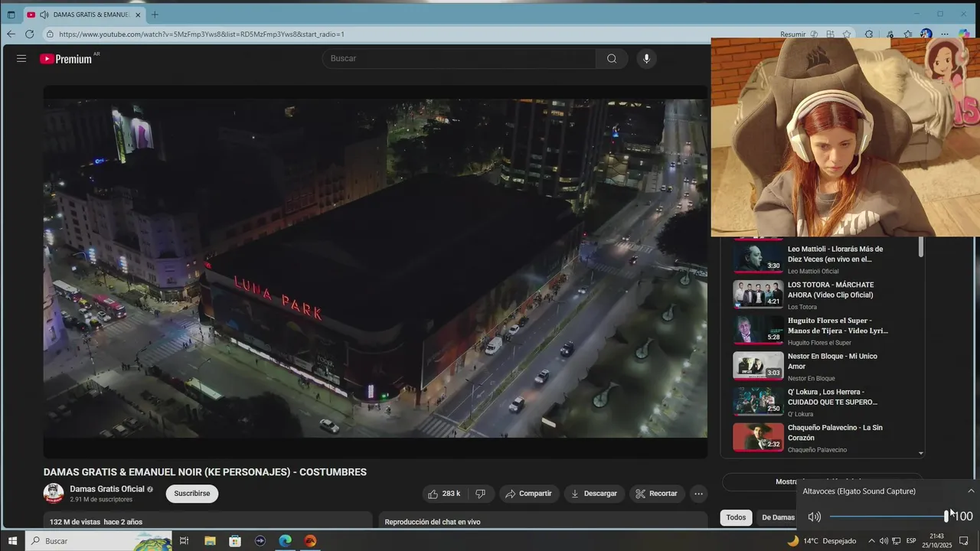Image resolution: width=980 pixels, height=551 pixels.
Task: Select the De Damas filter chip
Action: [x=777, y=517]
